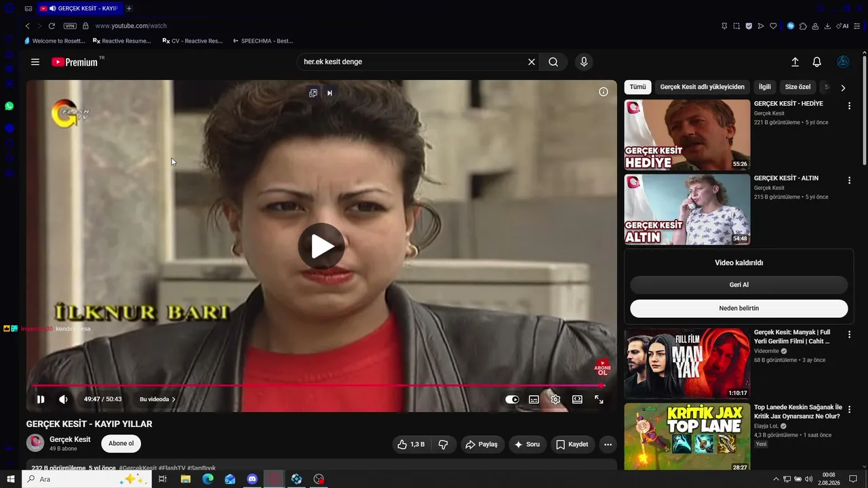The height and width of the screenshot is (488, 868).
Task: Open options for Top Lanede Keskin Sağanak video
Action: (x=849, y=409)
